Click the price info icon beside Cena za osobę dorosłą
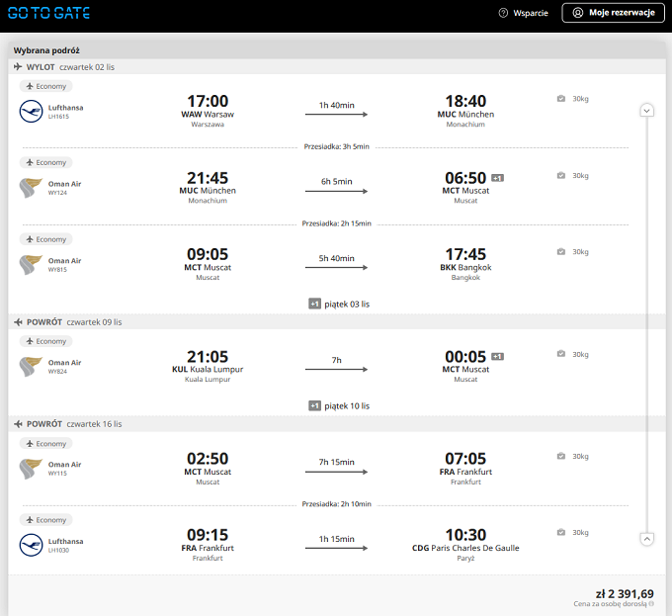 (651, 603)
